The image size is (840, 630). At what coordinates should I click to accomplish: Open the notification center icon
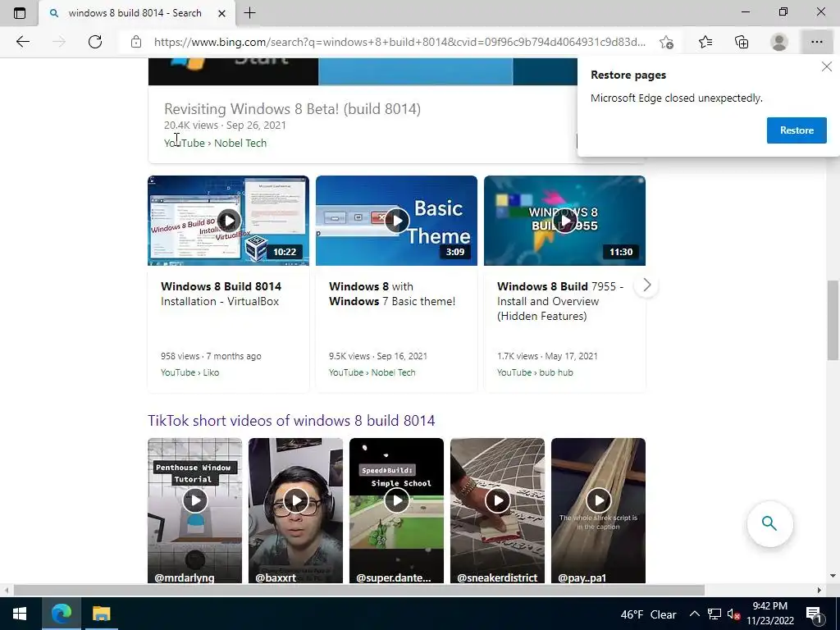[x=814, y=614]
